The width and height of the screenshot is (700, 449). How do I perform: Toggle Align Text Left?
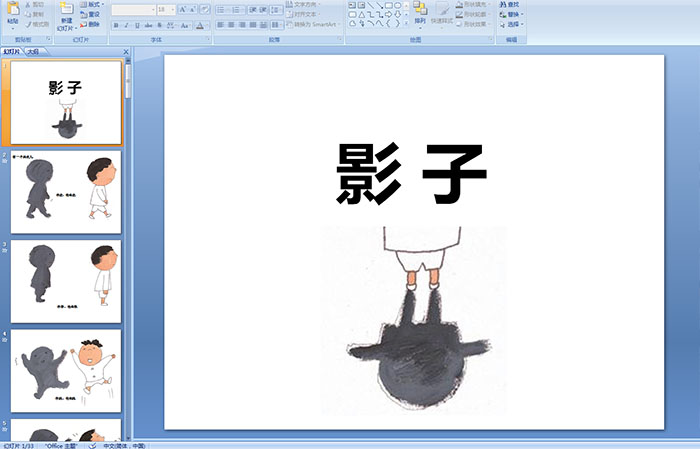221,25
